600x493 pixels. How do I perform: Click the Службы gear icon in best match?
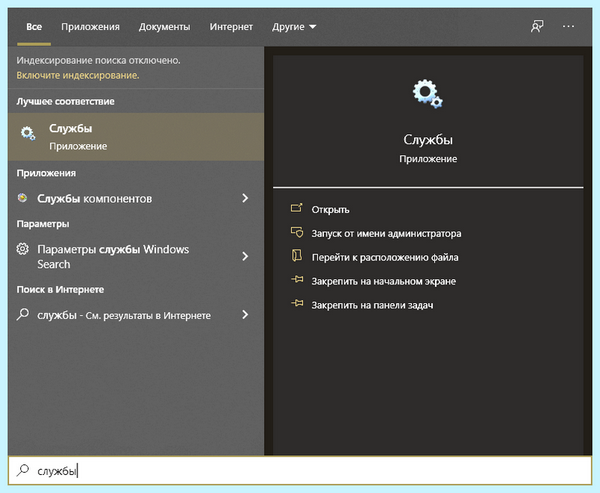[x=28, y=133]
